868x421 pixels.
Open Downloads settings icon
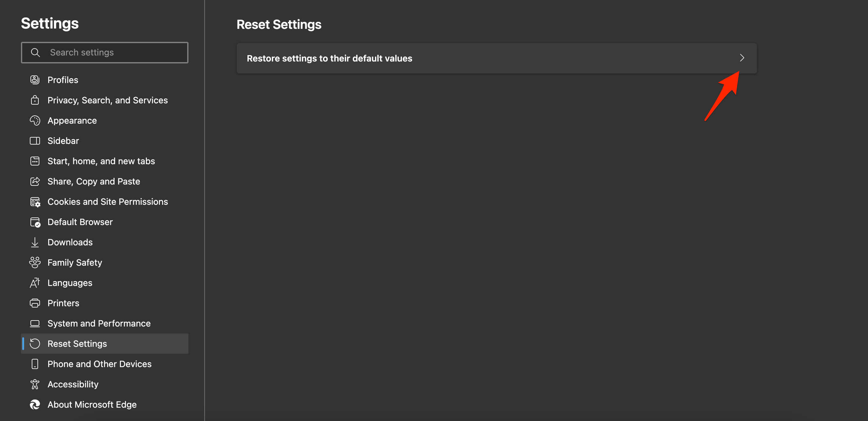(35, 242)
